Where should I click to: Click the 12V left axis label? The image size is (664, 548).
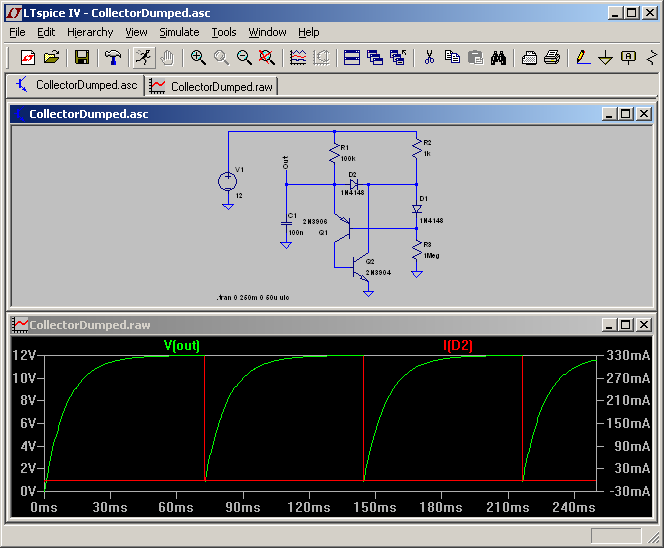coord(24,355)
